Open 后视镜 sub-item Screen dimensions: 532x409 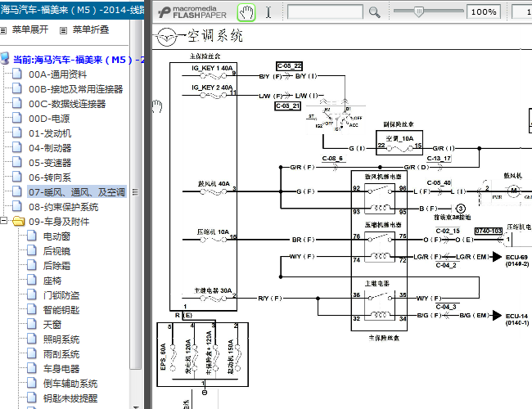click(56, 251)
